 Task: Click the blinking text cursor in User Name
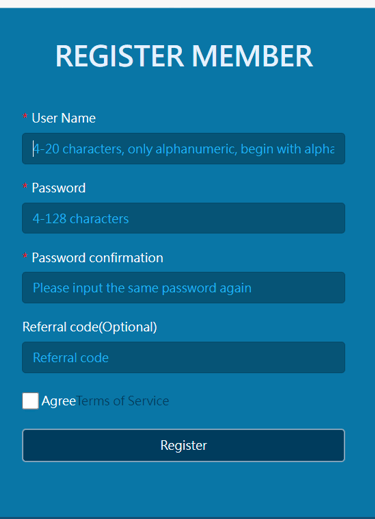33,149
